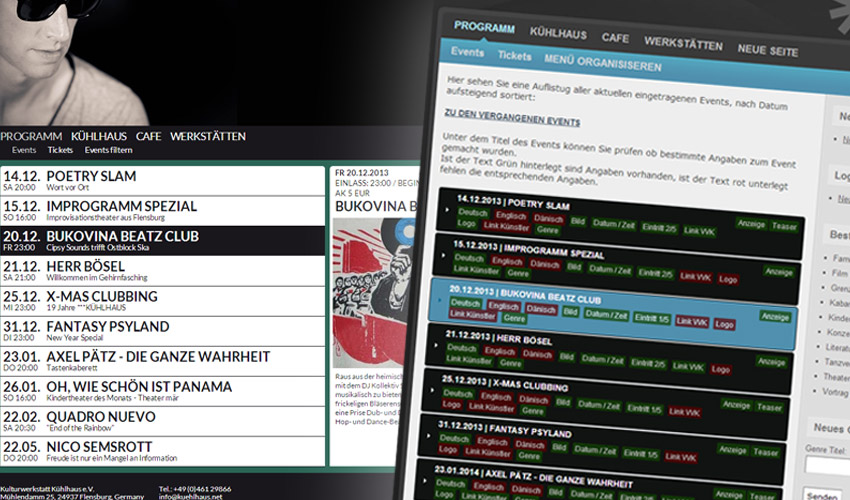The width and height of the screenshot is (850, 500).
Task: Open the Werkstätten menu on the public site
Action: click(207, 136)
